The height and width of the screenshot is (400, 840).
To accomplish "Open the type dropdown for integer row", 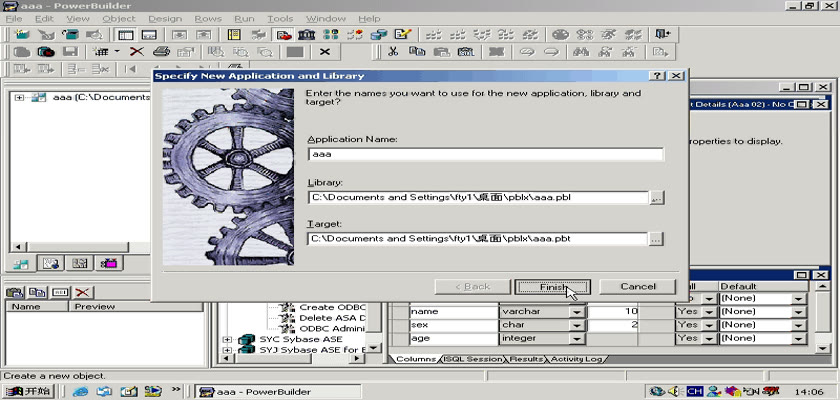I will click(x=577, y=338).
